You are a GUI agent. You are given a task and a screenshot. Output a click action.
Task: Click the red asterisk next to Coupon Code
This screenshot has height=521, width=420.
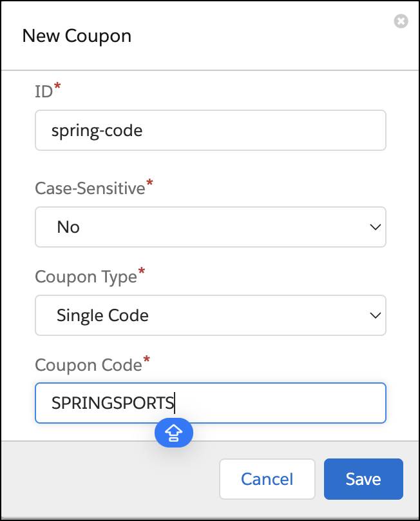[x=146, y=361]
